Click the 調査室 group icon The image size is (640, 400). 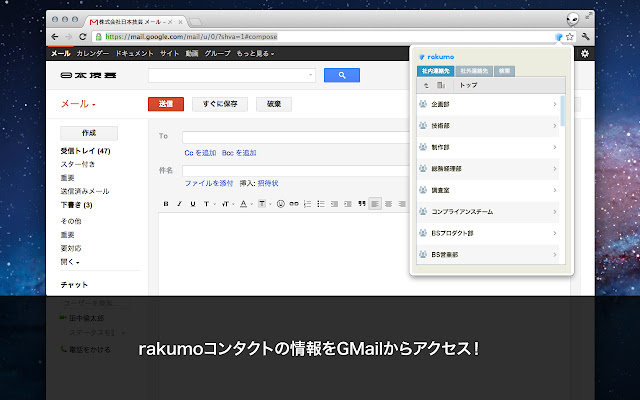click(x=423, y=190)
